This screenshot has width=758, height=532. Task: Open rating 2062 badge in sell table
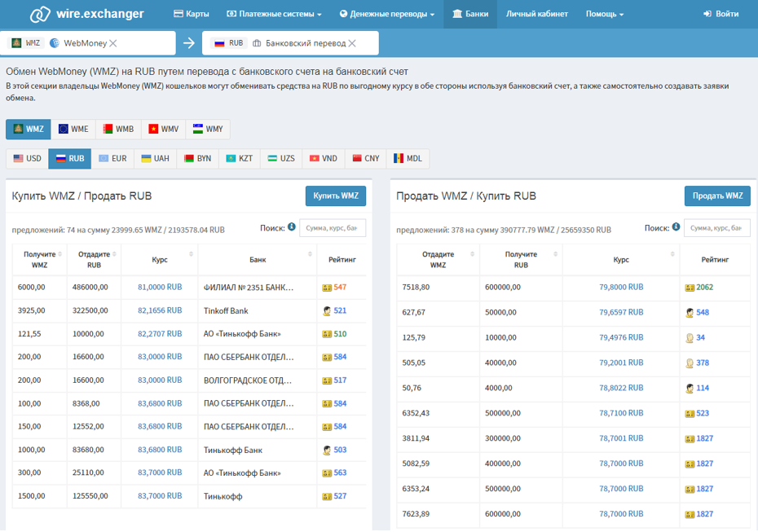(699, 288)
